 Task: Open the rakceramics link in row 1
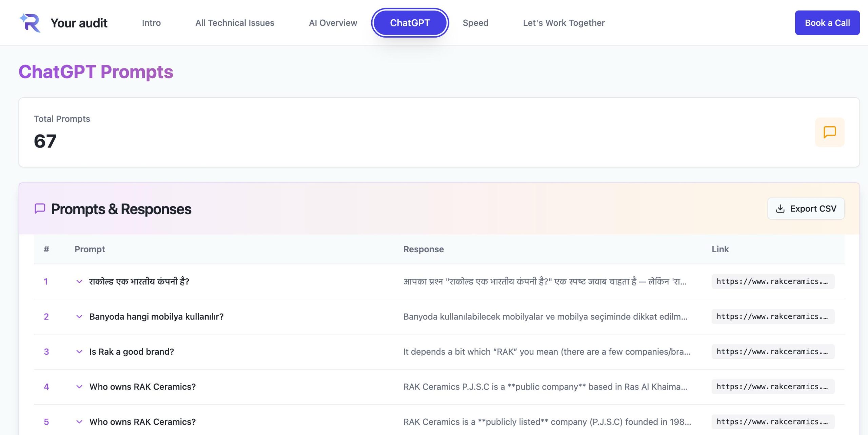[x=772, y=281]
